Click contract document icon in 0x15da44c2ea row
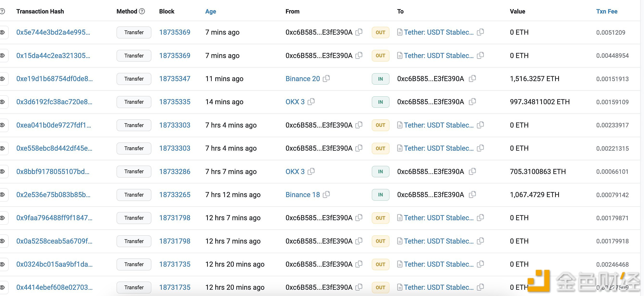The height and width of the screenshot is (296, 644). pos(400,56)
